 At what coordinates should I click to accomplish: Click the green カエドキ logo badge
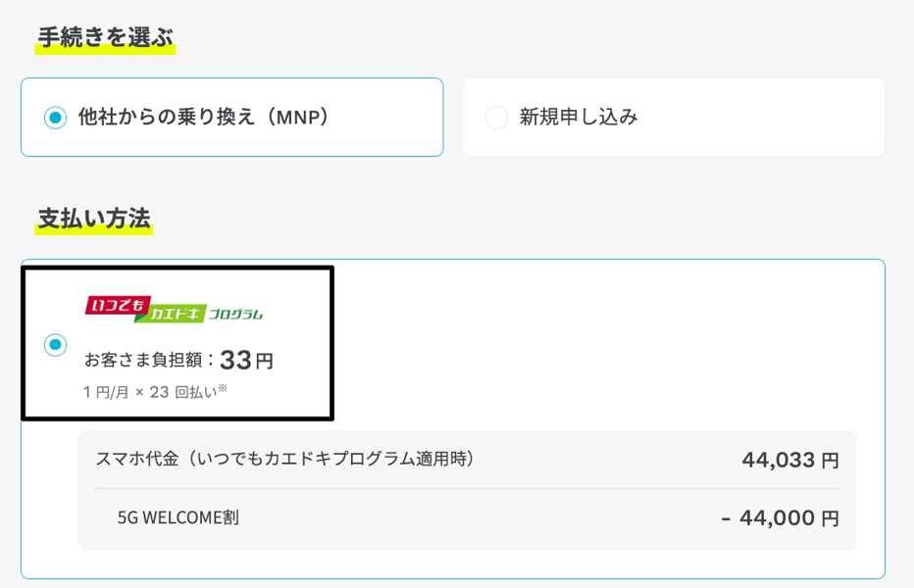[176, 314]
